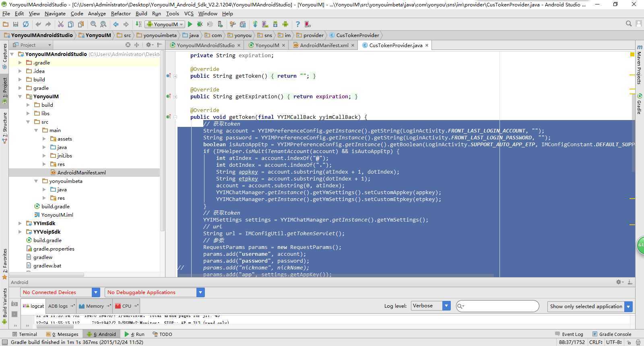Open the AVD Manager icon
The image size is (644, 346).
tap(265, 24)
